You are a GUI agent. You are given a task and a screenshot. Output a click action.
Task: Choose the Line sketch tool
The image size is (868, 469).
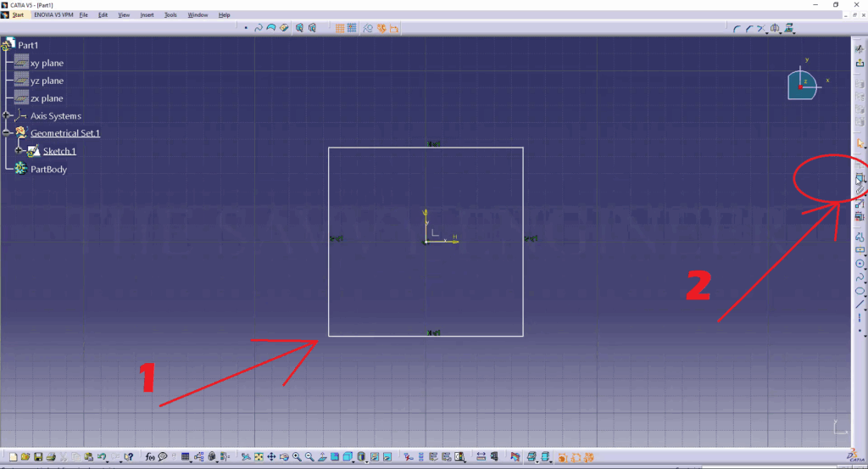pos(860,304)
